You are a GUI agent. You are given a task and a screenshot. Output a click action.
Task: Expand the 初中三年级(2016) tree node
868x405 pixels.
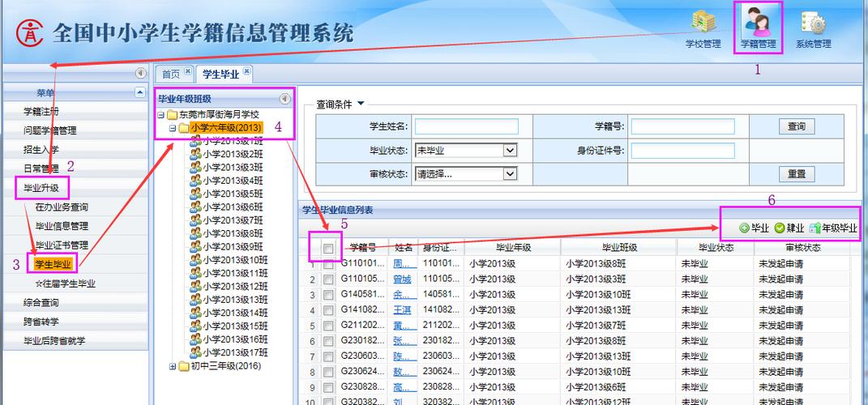[172, 366]
